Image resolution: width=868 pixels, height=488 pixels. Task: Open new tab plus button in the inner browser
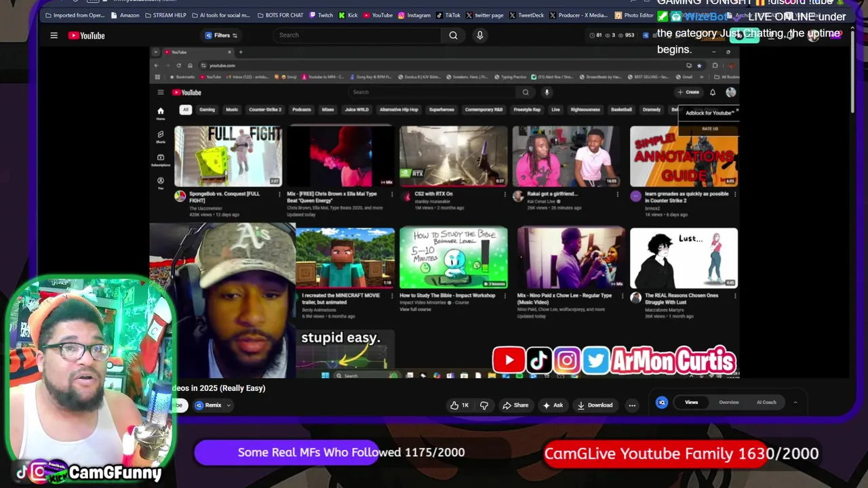[240, 52]
